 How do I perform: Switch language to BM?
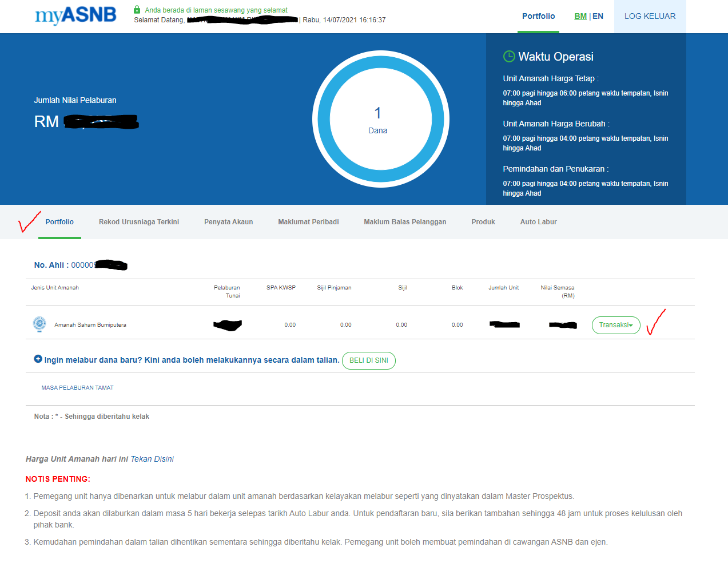click(580, 16)
